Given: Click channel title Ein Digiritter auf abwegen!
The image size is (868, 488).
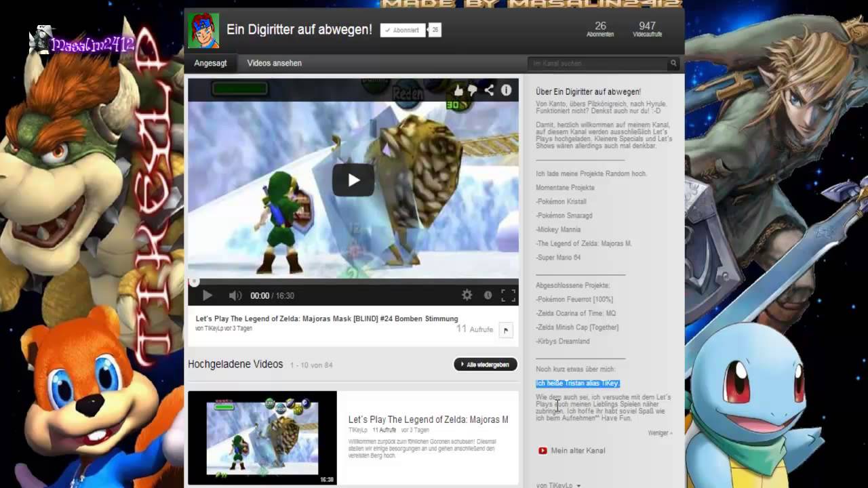Looking at the screenshot, I should tap(299, 30).
